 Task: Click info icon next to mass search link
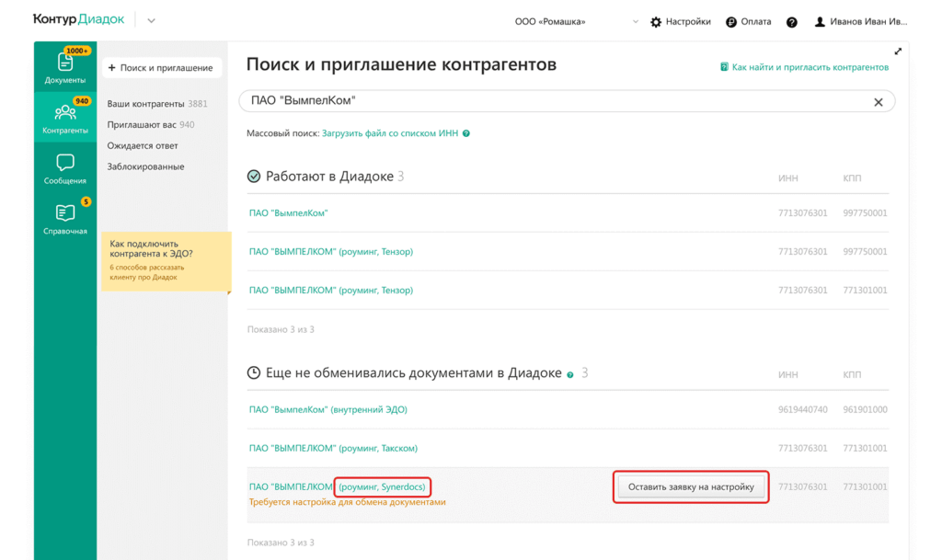tap(466, 134)
